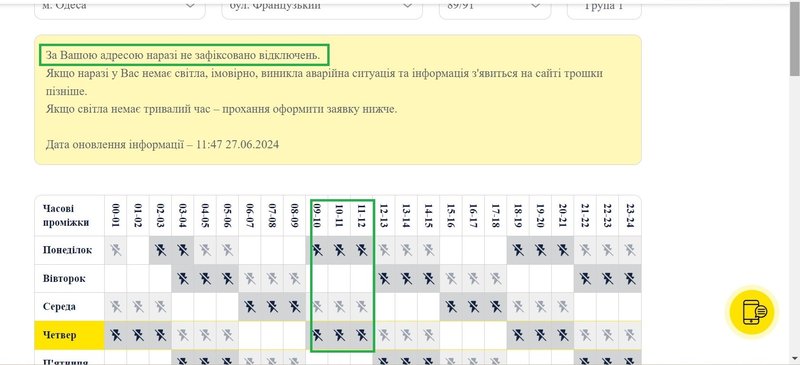This screenshot has width=800, height=365.
Task: Select Середа 06-07 blackout icon
Action: tap(250, 306)
